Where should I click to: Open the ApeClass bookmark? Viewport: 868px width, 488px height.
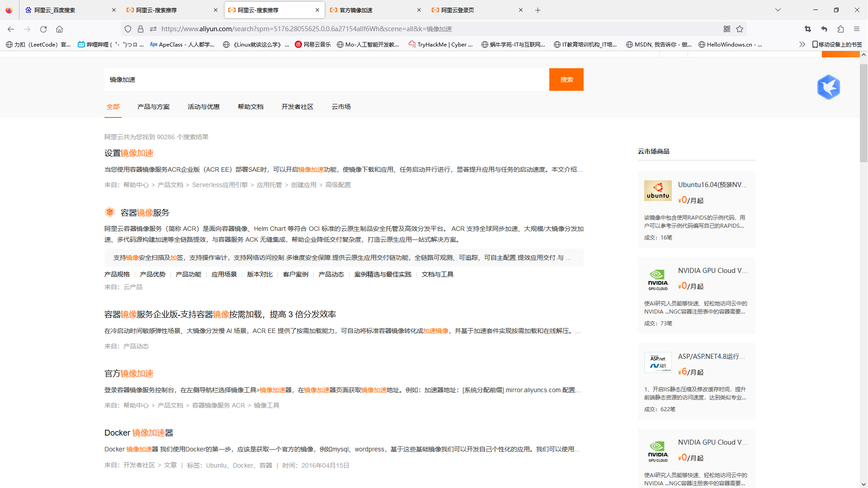point(182,44)
